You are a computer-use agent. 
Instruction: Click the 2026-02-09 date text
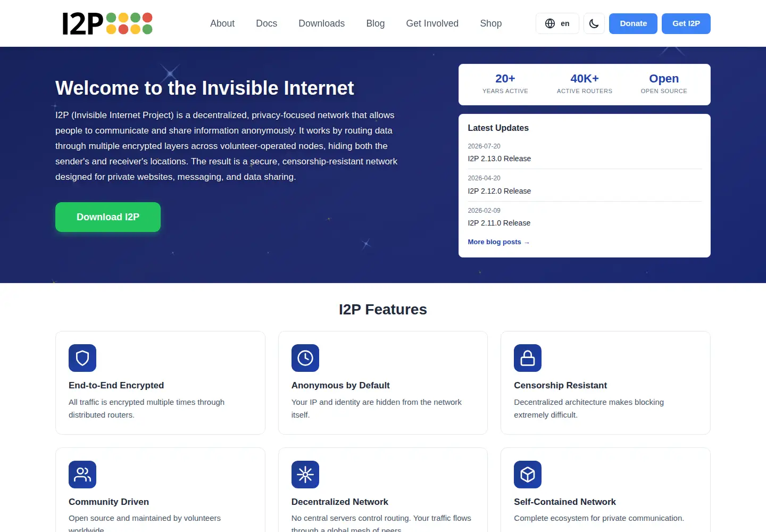point(484,211)
